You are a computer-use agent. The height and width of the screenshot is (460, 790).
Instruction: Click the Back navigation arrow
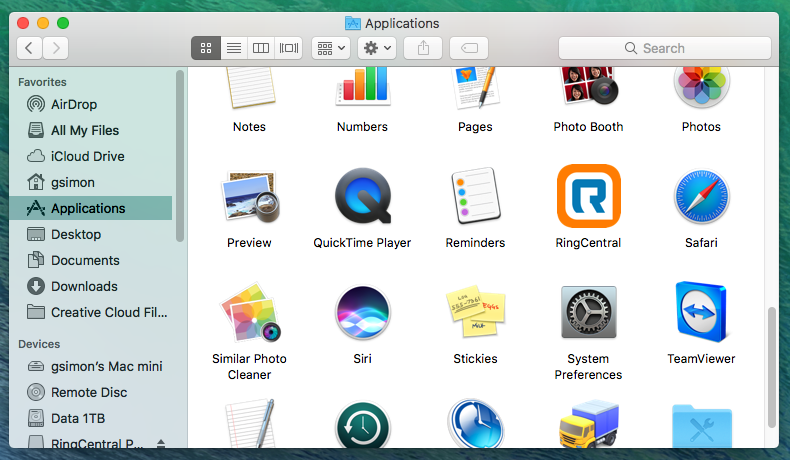point(30,48)
